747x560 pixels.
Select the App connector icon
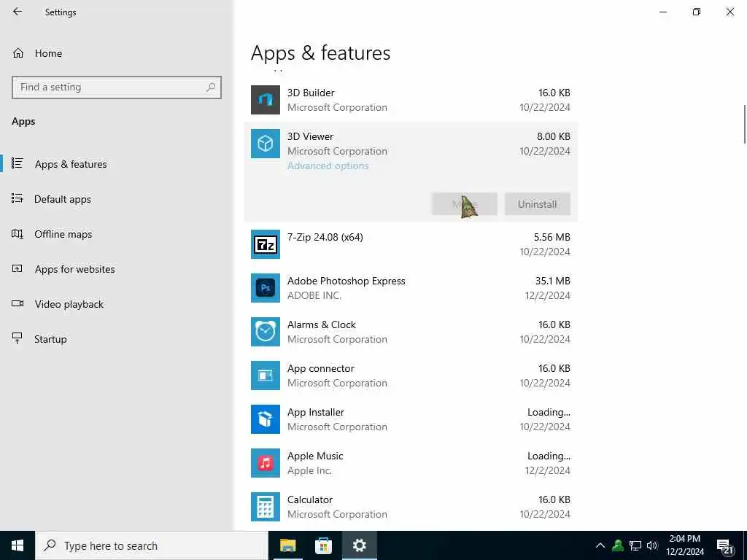coord(266,376)
